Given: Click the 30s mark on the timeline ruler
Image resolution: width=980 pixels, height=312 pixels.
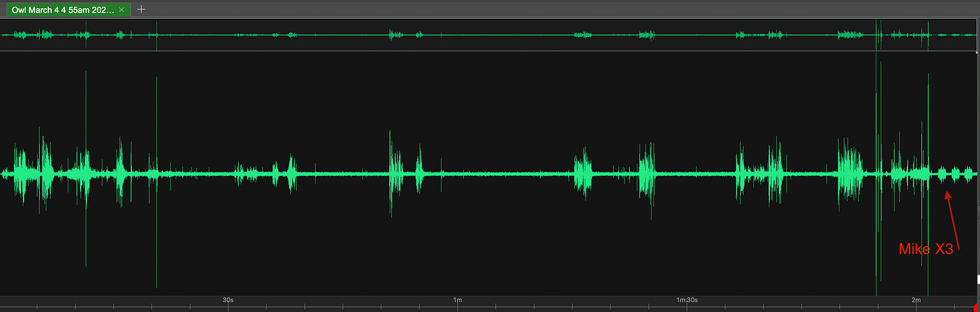Looking at the screenshot, I should tap(228, 299).
